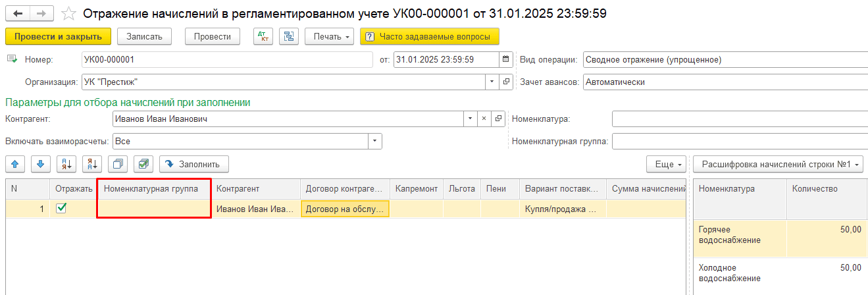This screenshot has width=868, height=295.
Task: Open calendar picker for document date
Action: [x=506, y=59]
